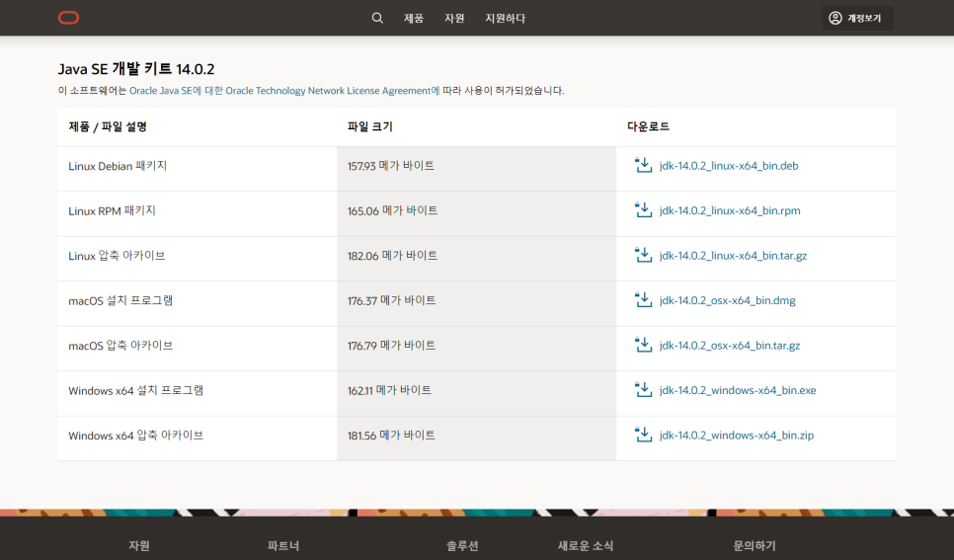
Task: Open the search magnifier icon
Action: tap(377, 18)
